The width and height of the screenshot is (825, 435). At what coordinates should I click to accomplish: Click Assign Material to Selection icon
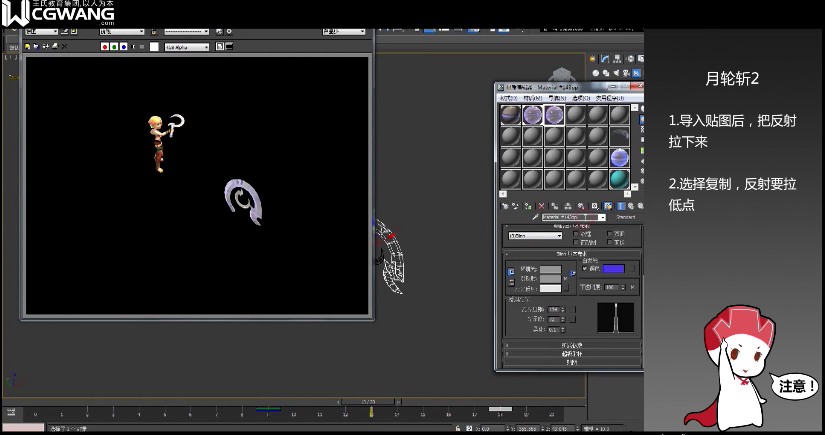click(x=528, y=206)
